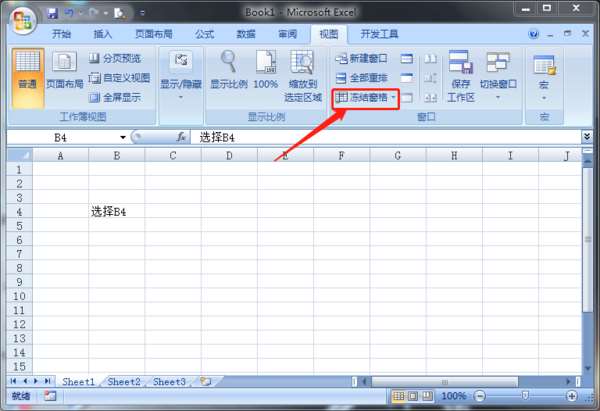600x411 pixels.
Task: Go to last sheet tab navigation arrow
Action: [x=47, y=381]
